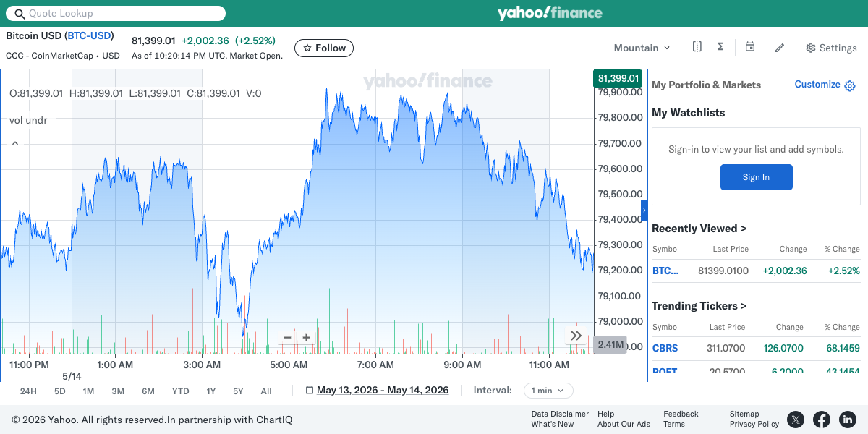Viewport: 868px width, 434px height.
Task: Click the 5/14 date marker on time axis
Action: (72, 376)
